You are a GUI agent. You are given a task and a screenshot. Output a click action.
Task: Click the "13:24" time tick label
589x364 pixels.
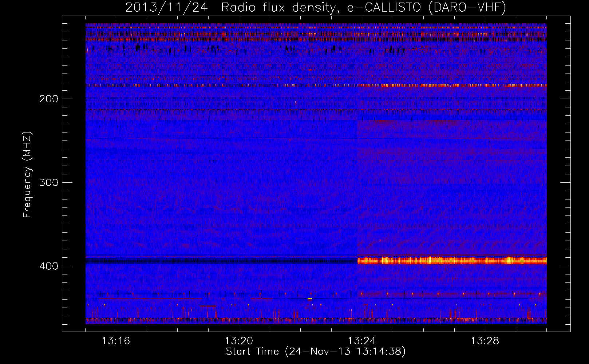[x=362, y=341]
